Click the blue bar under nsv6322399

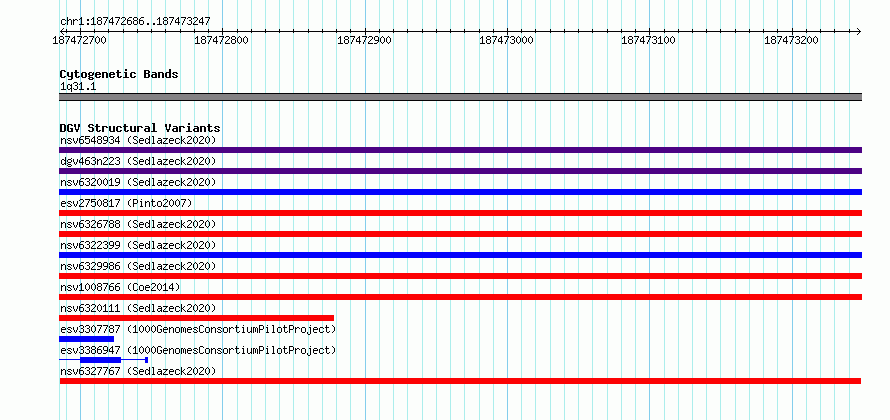(x=460, y=255)
